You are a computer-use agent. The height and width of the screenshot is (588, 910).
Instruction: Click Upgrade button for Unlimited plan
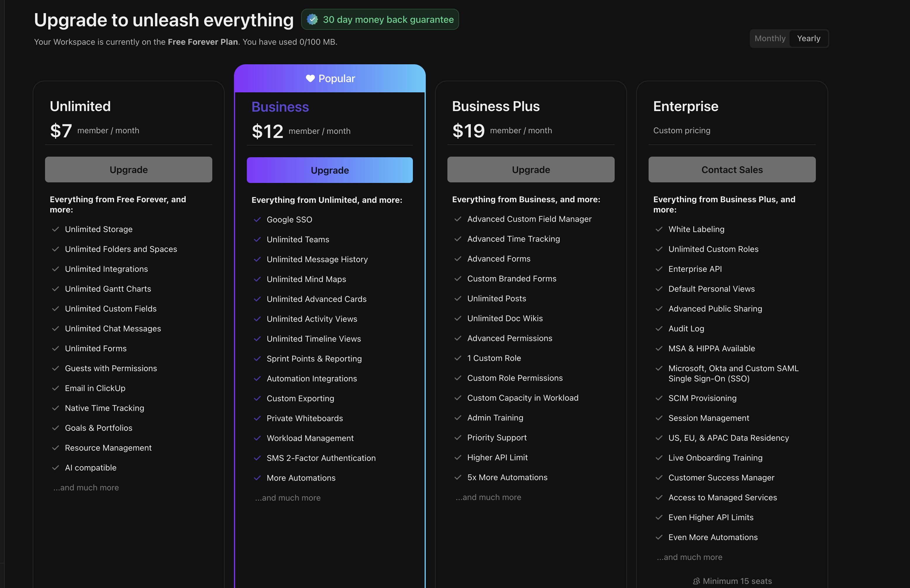pos(128,170)
